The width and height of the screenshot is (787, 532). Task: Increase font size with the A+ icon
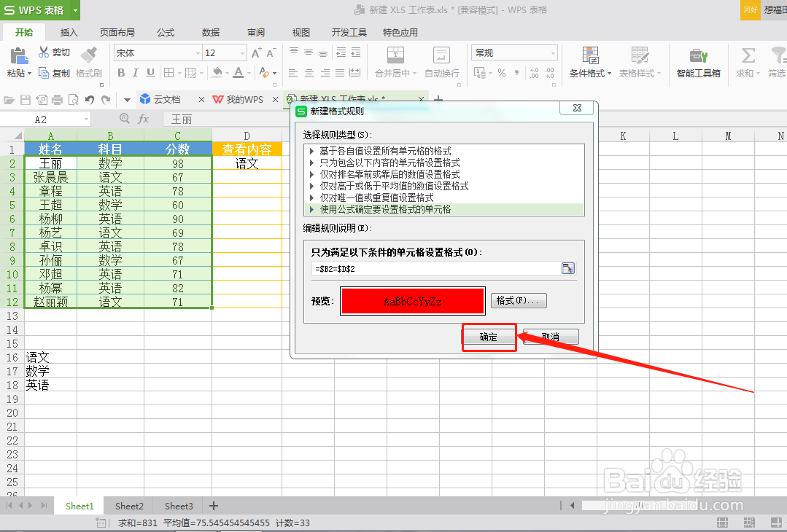click(257, 52)
